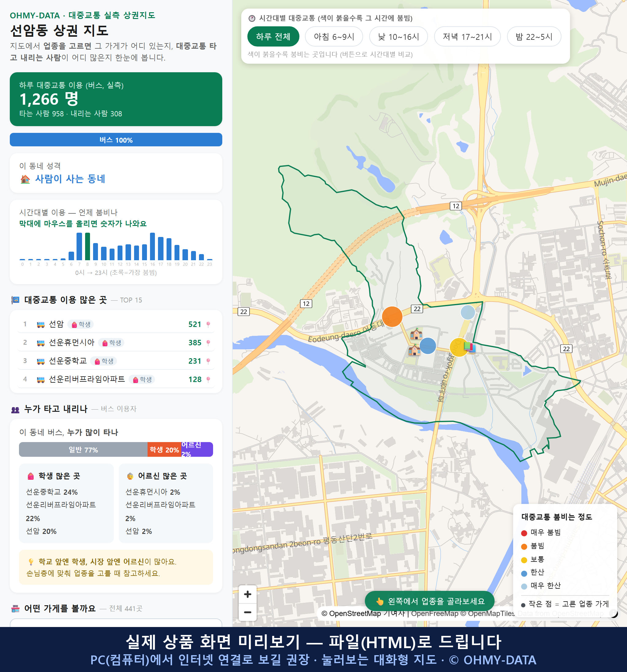Click the dark blue quiet stop circle

click(428, 345)
